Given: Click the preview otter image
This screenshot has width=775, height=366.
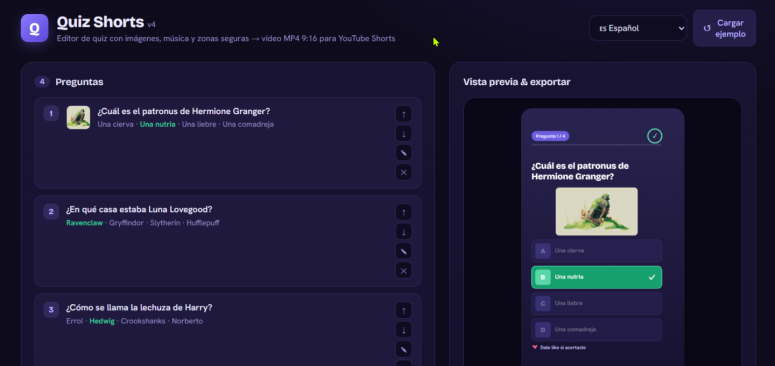Looking at the screenshot, I should pyautogui.click(x=597, y=211).
